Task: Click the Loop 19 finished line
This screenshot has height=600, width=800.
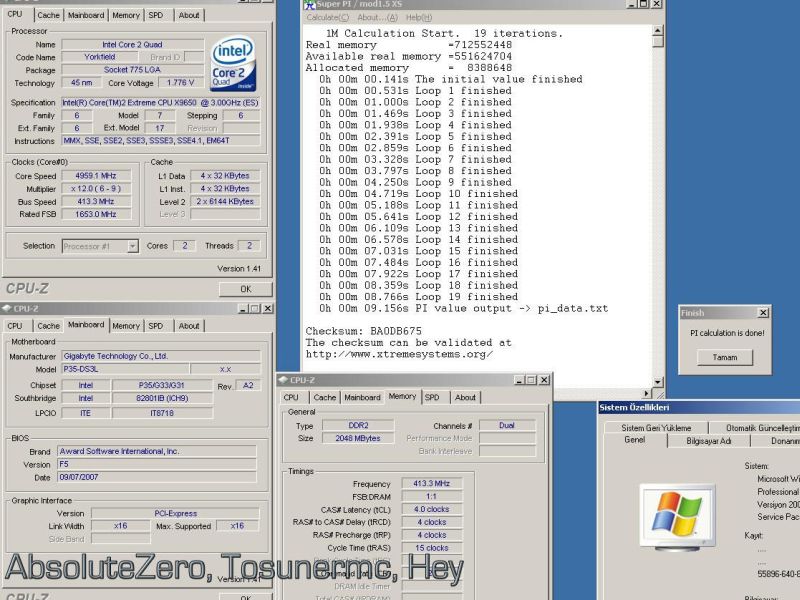Action: click(418, 296)
